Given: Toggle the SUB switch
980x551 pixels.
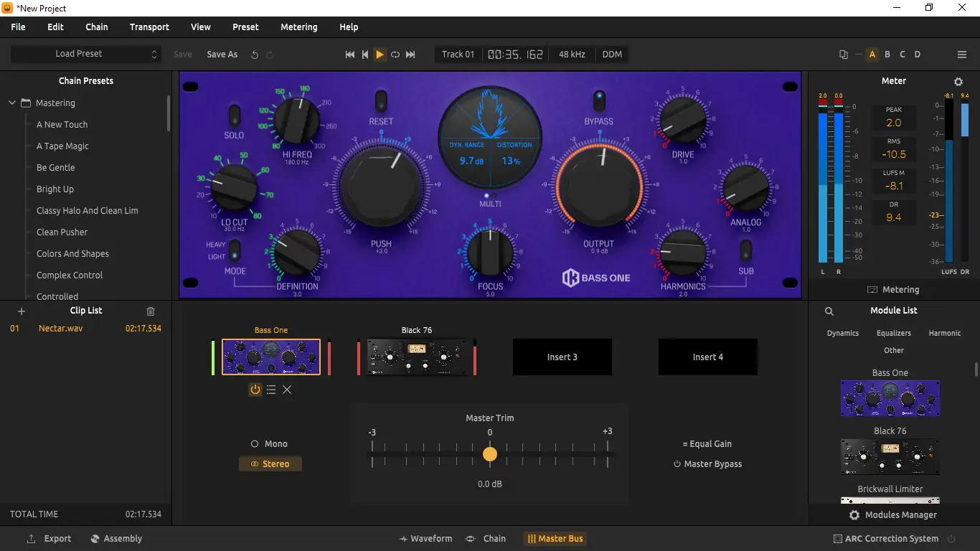Looking at the screenshot, I should click(746, 251).
